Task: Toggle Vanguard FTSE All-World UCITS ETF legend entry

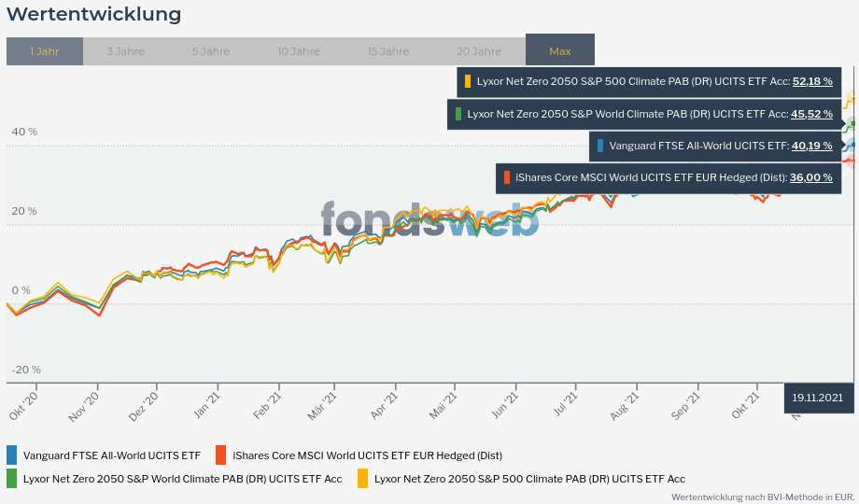Action: pos(111,455)
